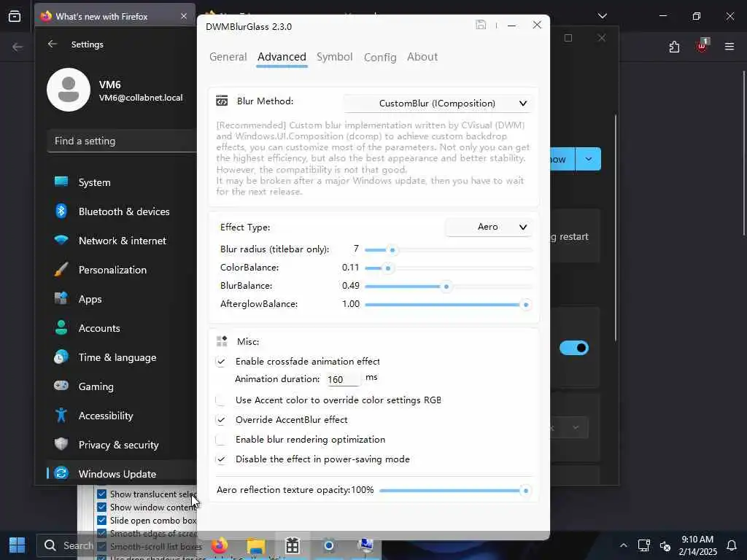Click the gift box app taskbar icon

292,545
